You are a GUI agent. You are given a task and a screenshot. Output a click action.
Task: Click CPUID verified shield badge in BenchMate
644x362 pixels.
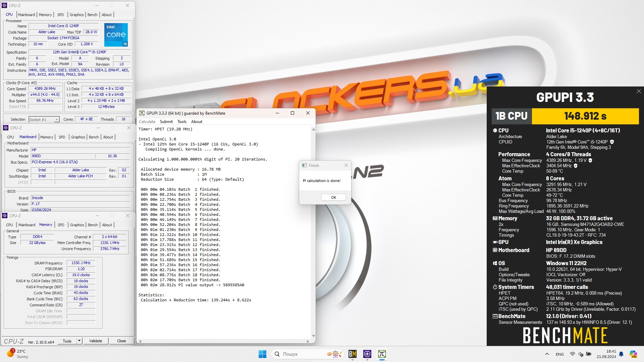click(612, 142)
